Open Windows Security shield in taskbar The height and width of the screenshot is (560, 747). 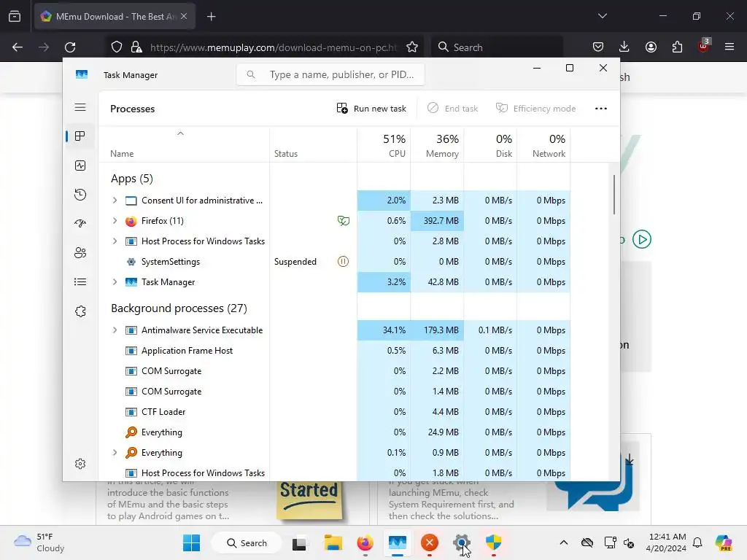pyautogui.click(x=494, y=542)
